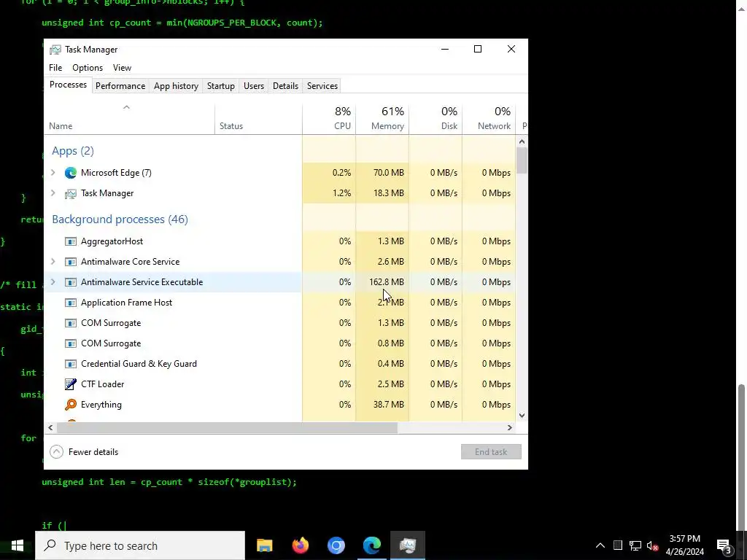Image resolution: width=747 pixels, height=560 pixels.
Task: Expand the Task Manager app group
Action: point(53,193)
